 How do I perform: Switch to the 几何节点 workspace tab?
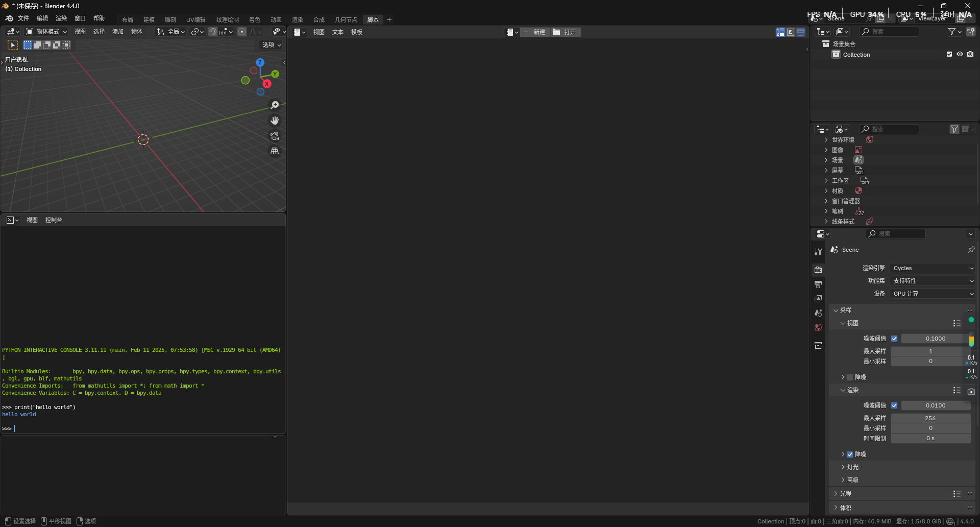pyautogui.click(x=346, y=20)
